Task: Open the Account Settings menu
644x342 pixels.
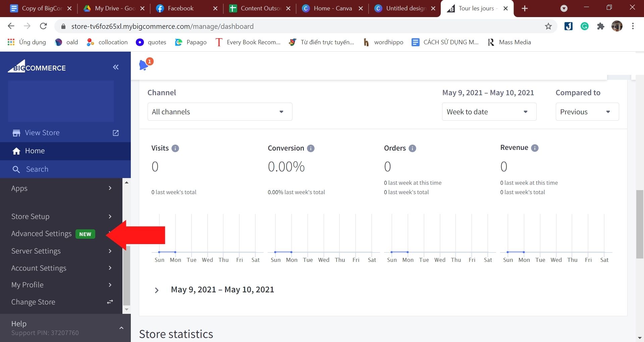Action: tap(61, 268)
